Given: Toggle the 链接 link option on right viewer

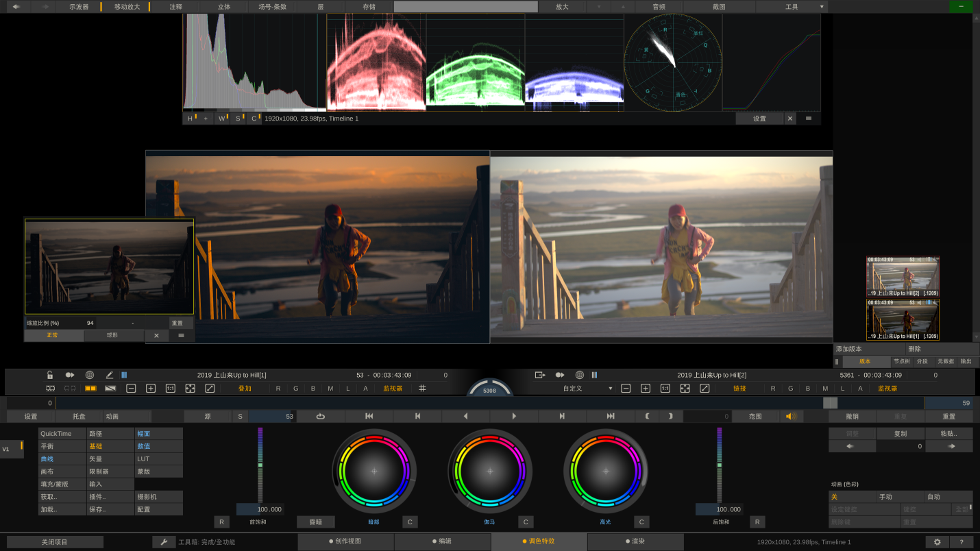Looking at the screenshot, I should tap(739, 388).
